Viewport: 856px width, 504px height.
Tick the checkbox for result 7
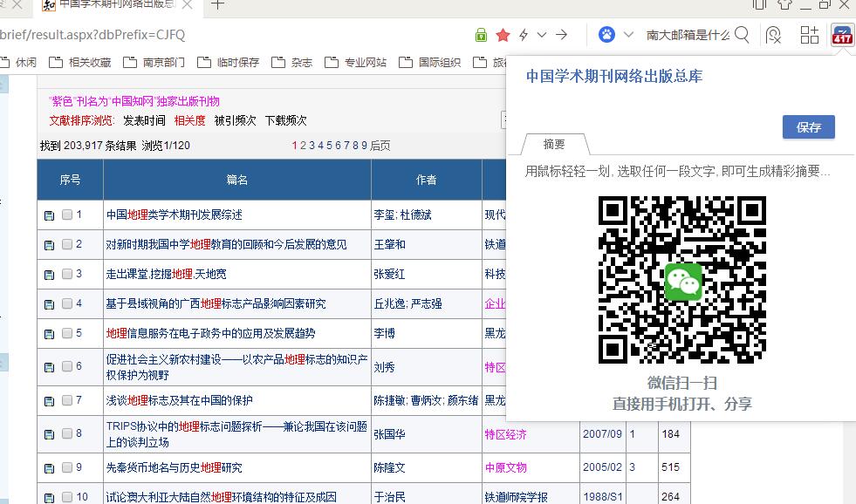67,400
